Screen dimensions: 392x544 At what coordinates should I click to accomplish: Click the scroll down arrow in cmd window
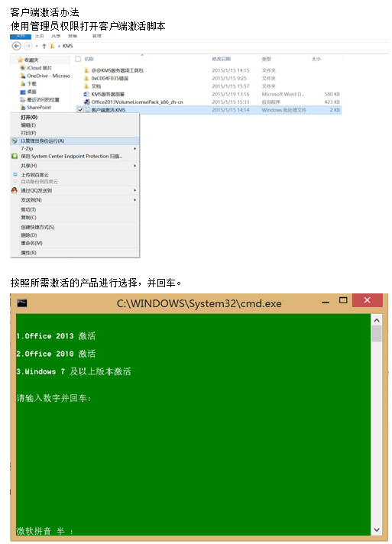377,529
